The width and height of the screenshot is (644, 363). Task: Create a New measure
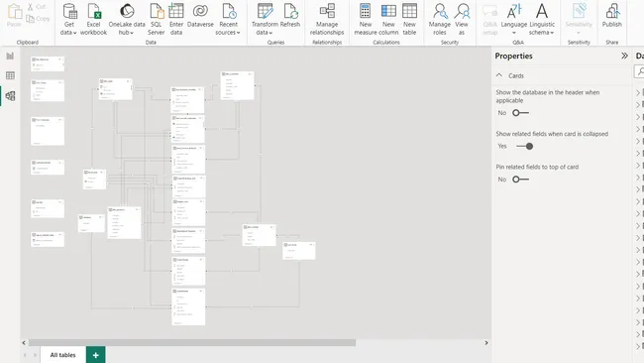click(366, 19)
